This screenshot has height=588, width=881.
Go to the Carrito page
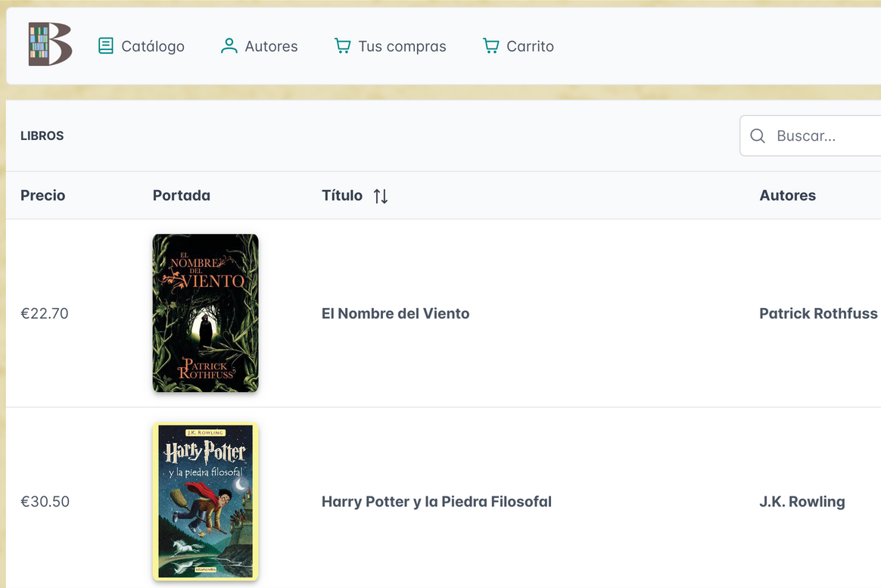click(x=530, y=46)
